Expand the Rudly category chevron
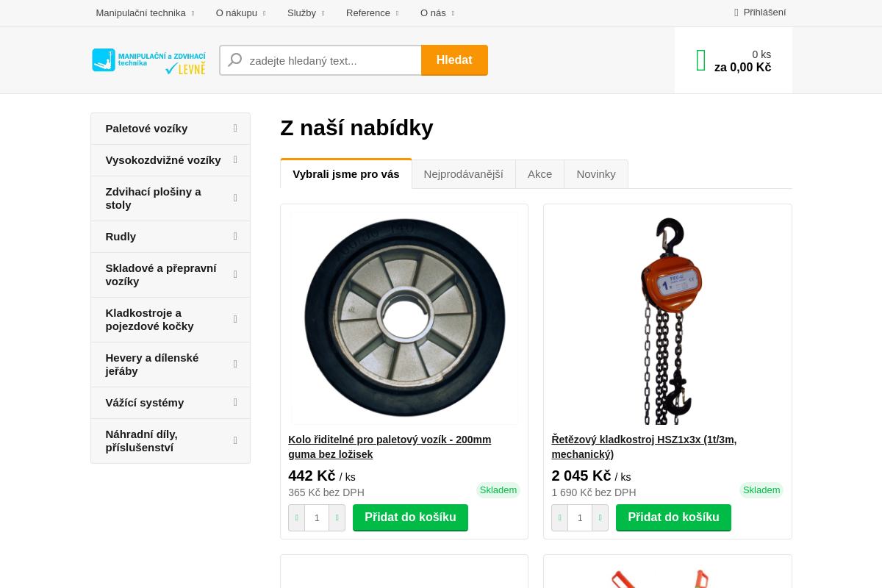 235,237
